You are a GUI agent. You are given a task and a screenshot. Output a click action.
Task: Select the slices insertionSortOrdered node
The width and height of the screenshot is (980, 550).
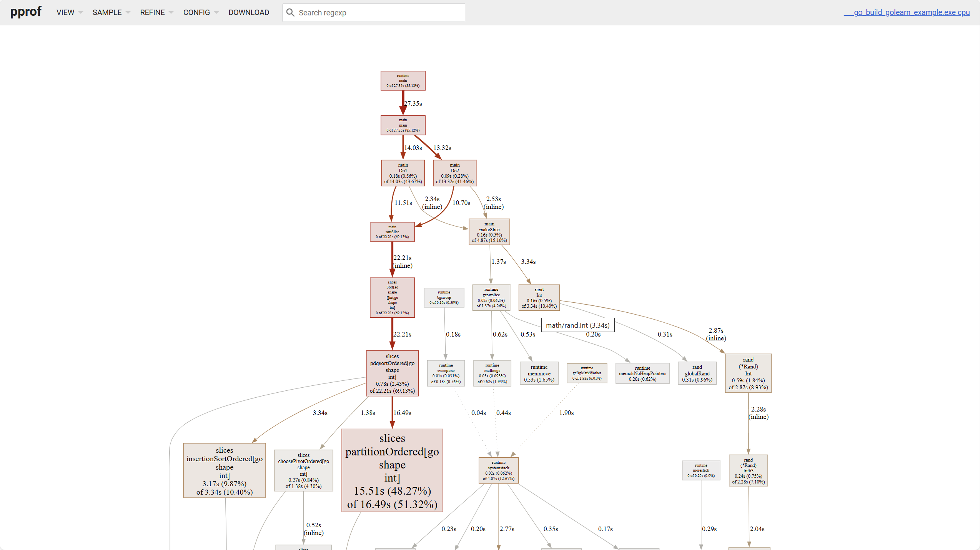coord(224,470)
